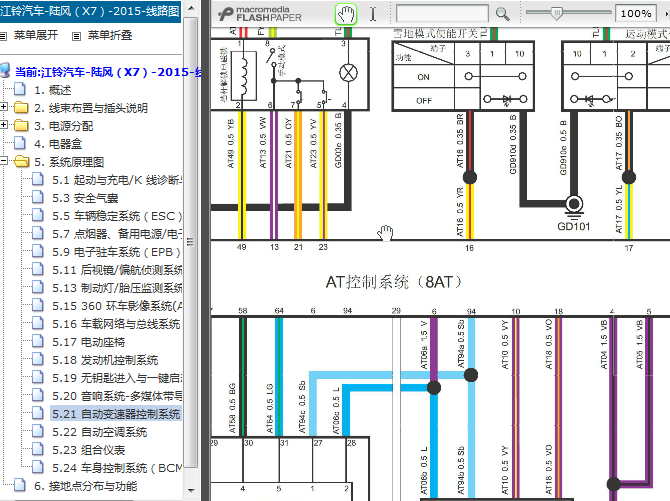Open 5.23 组合仪表 diagram

click(88, 450)
